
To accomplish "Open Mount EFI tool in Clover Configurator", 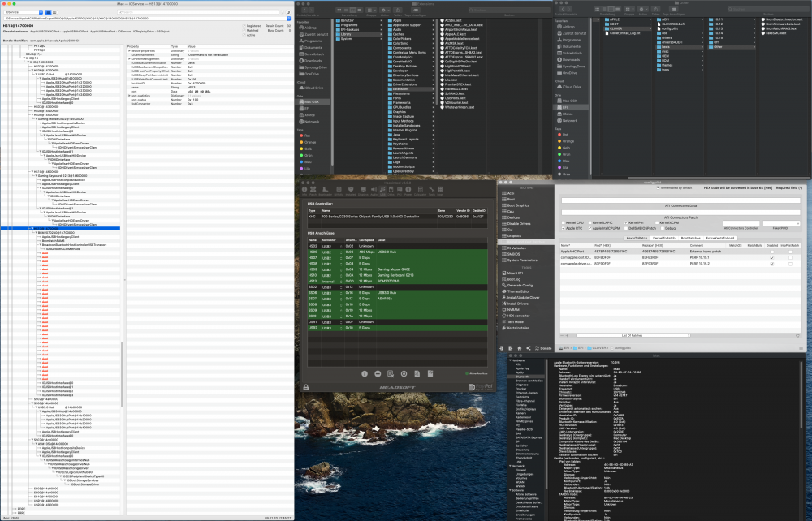I will point(512,273).
